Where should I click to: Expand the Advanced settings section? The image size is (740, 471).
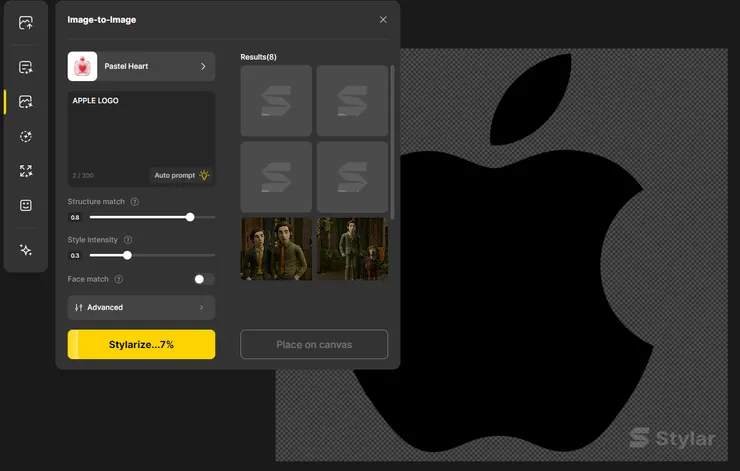click(141, 307)
